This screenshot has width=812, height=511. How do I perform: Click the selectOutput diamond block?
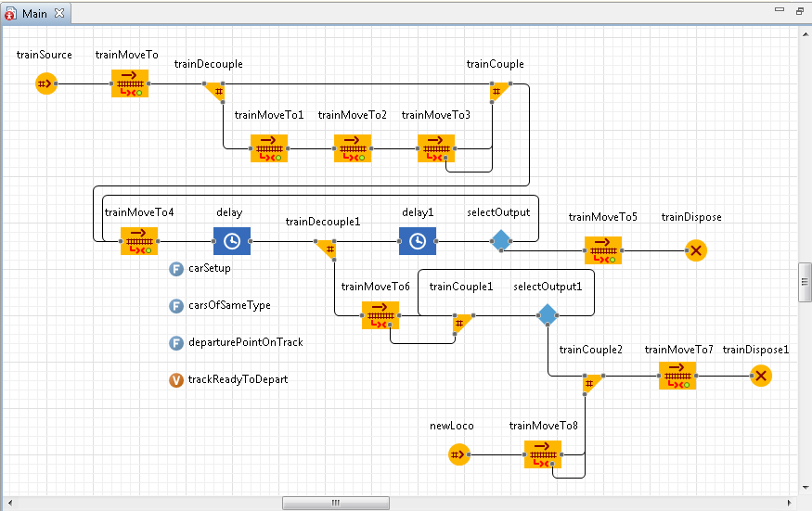[x=501, y=241]
